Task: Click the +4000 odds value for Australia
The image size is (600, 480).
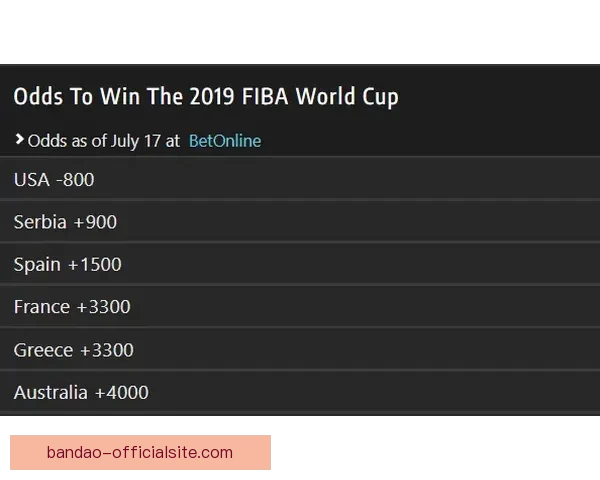Action: pos(121,392)
